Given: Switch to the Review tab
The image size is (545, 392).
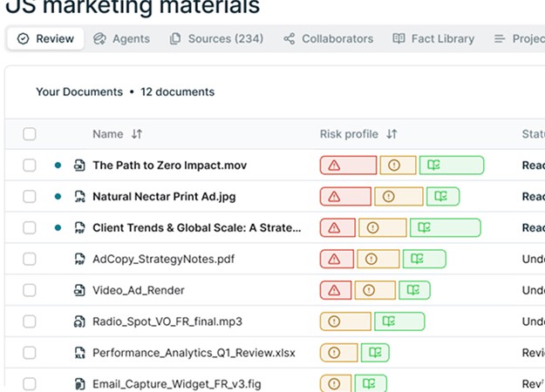Looking at the screenshot, I should pos(46,38).
